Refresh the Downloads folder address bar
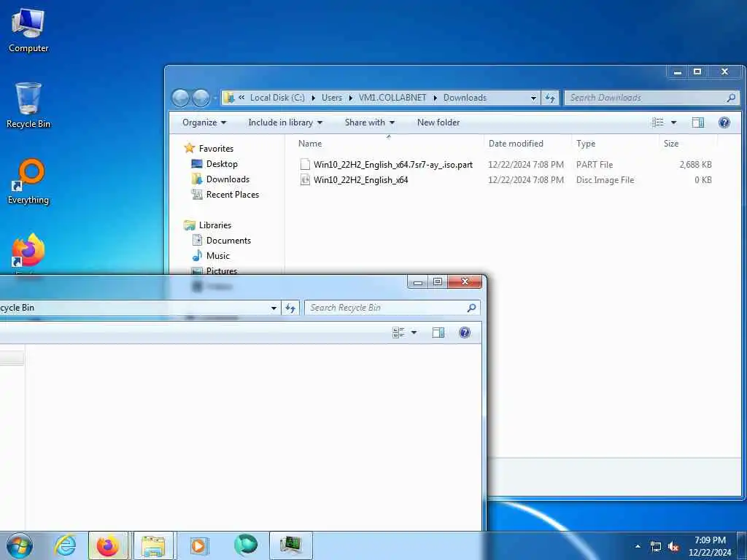This screenshot has width=747, height=560. [550, 98]
